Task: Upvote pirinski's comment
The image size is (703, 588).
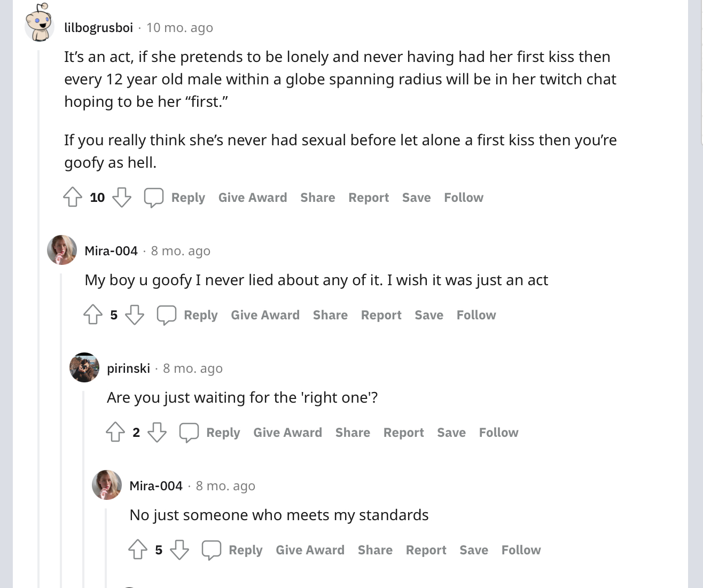Action: 115,432
